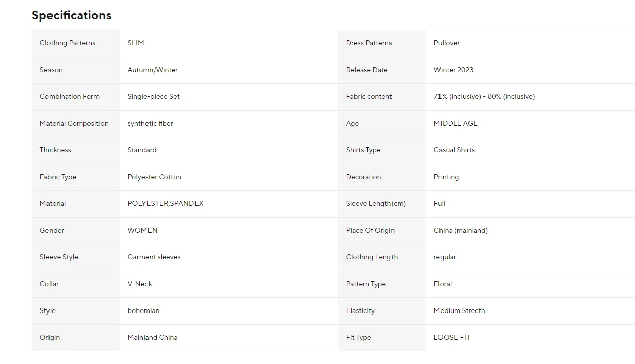This screenshot has height=364, width=635.
Task: Click the China (mainland) origin value
Action: click(x=461, y=231)
